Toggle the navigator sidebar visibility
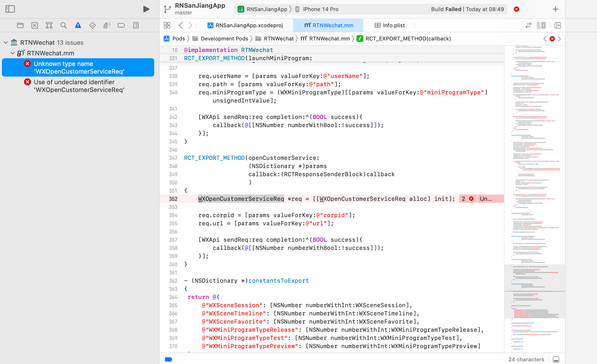597x364 pixels. pos(10,9)
